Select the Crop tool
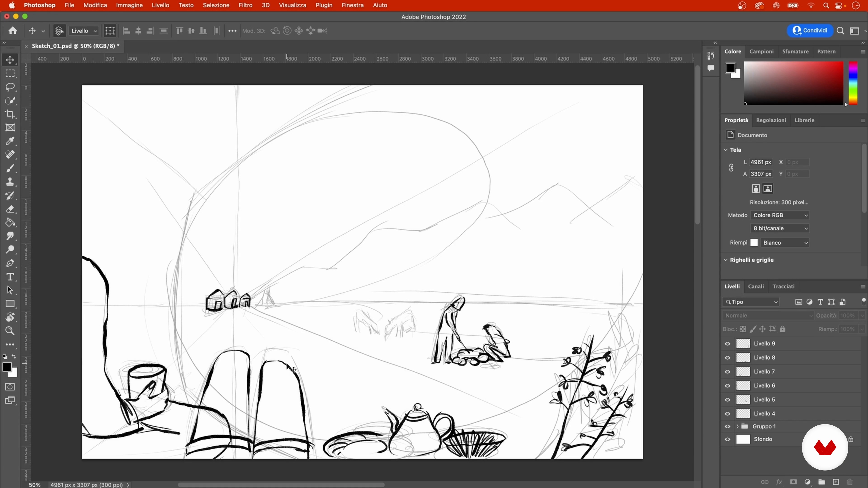Viewport: 868px width, 488px height. point(10,114)
